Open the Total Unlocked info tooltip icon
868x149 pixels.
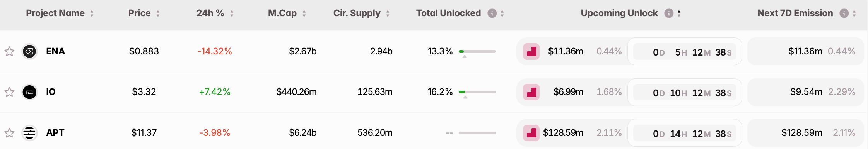coord(492,14)
